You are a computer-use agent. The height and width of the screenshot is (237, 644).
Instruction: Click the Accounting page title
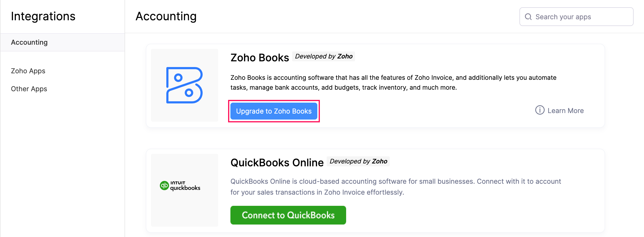166,16
